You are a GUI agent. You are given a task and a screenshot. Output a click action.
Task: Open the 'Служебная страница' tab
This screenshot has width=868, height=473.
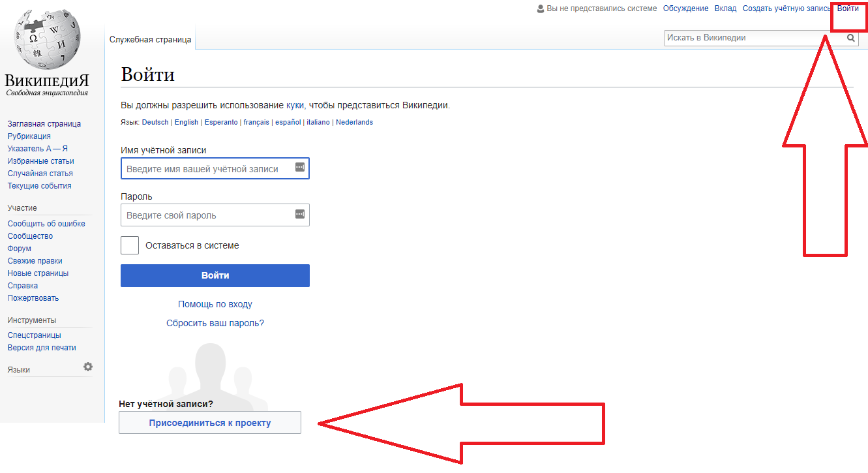(x=151, y=40)
